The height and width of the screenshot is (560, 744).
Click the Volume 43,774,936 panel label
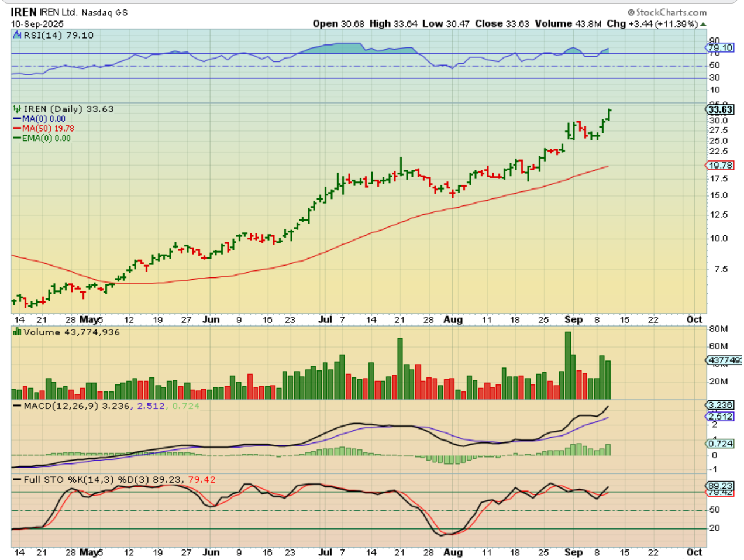(x=71, y=332)
